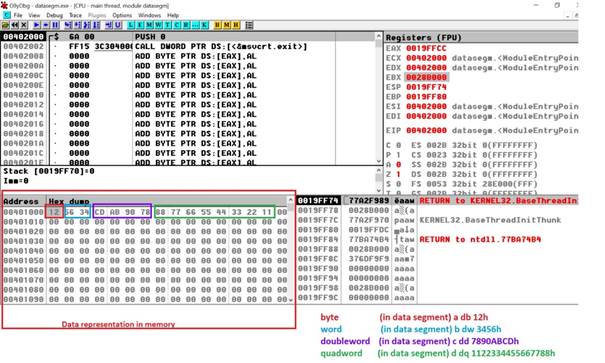Select EBX register value 0028B000
605x363 pixels.
(426, 77)
